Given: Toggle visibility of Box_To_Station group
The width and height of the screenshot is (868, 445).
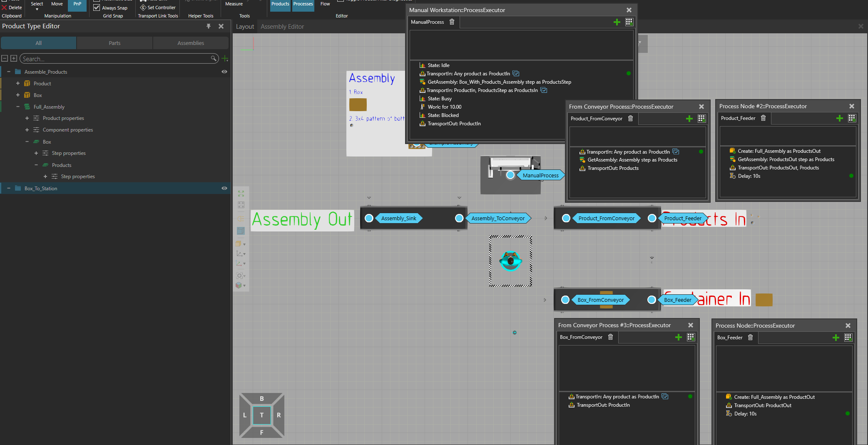Looking at the screenshot, I should coord(224,188).
